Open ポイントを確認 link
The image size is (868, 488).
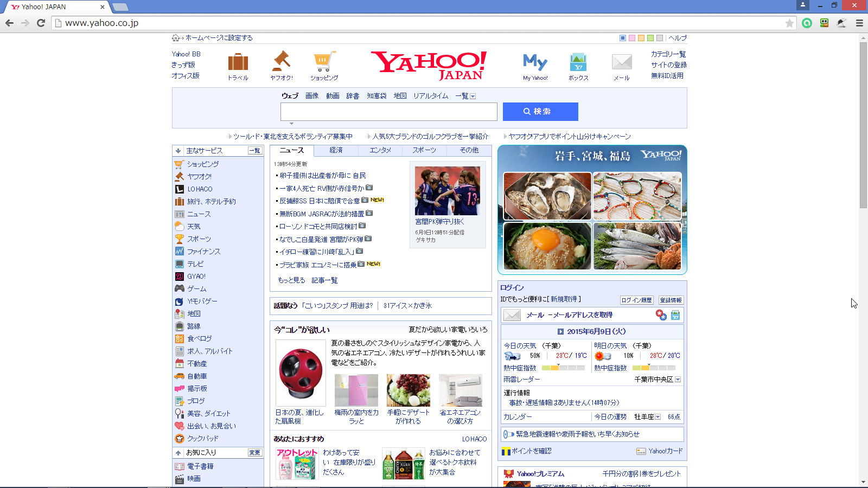pyautogui.click(x=531, y=451)
